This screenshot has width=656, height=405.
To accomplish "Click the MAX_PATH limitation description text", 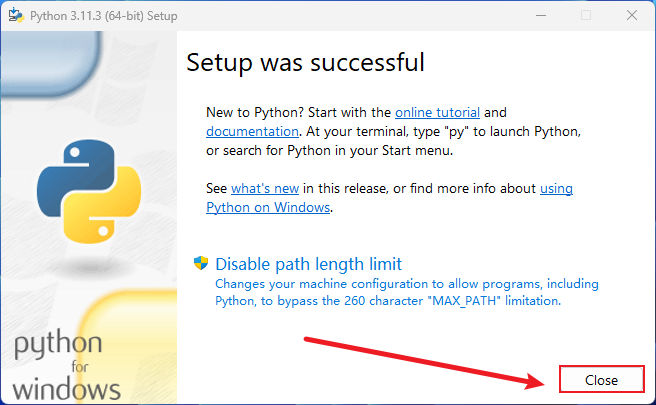I will (407, 292).
